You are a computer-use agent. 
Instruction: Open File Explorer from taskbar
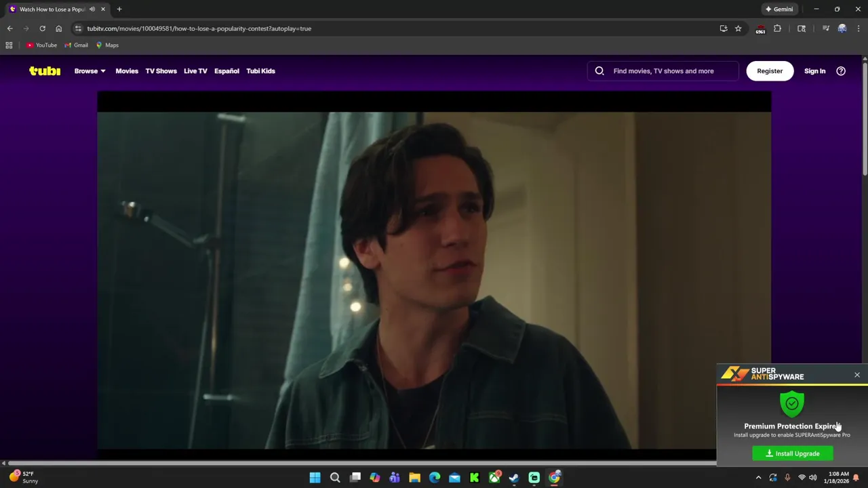click(x=414, y=477)
